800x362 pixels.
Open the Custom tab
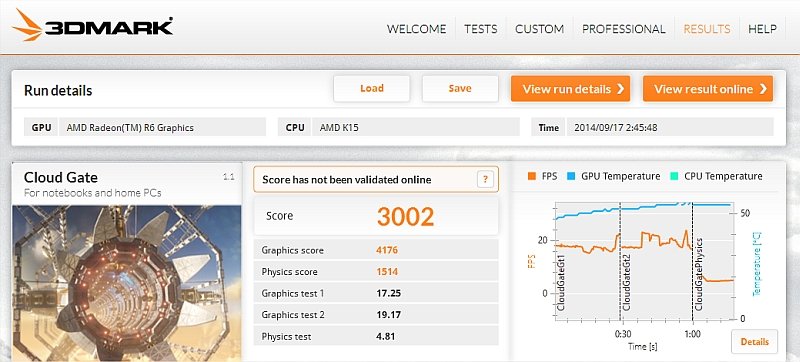pyautogui.click(x=539, y=29)
